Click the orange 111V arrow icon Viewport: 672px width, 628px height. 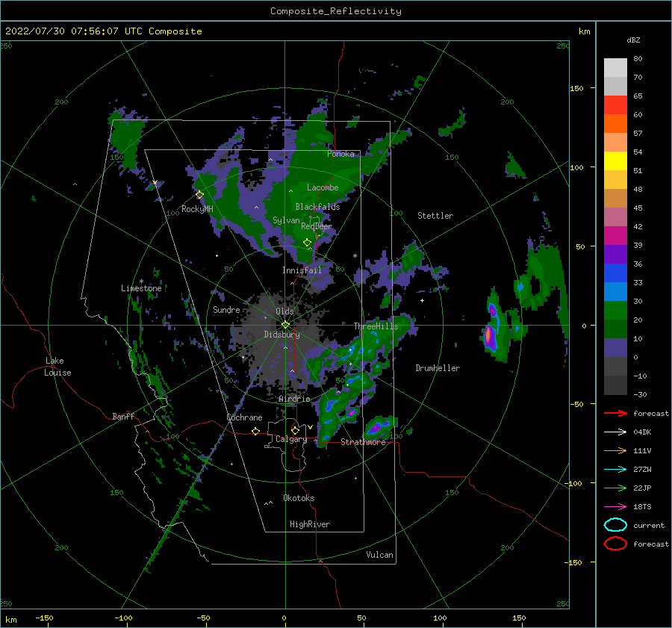click(615, 450)
